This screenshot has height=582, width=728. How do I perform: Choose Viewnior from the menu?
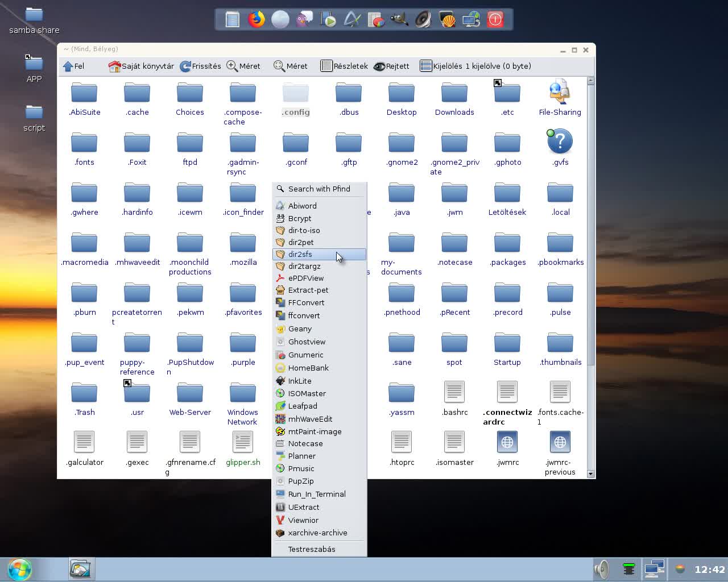pos(319,520)
